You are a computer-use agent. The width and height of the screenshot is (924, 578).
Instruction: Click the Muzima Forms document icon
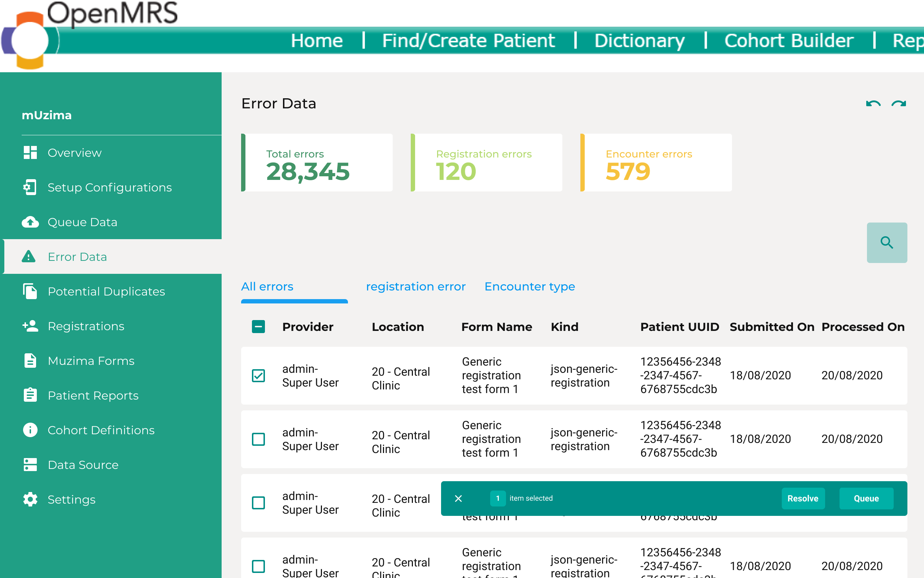30,361
